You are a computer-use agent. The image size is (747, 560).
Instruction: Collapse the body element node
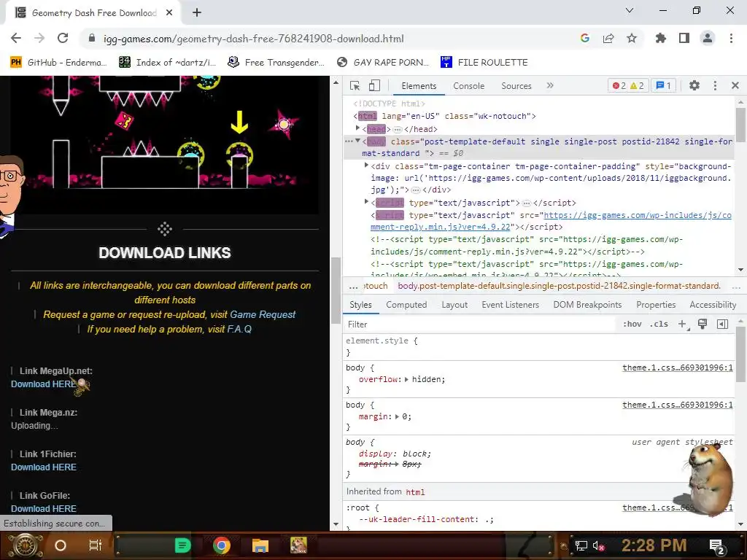click(x=357, y=141)
